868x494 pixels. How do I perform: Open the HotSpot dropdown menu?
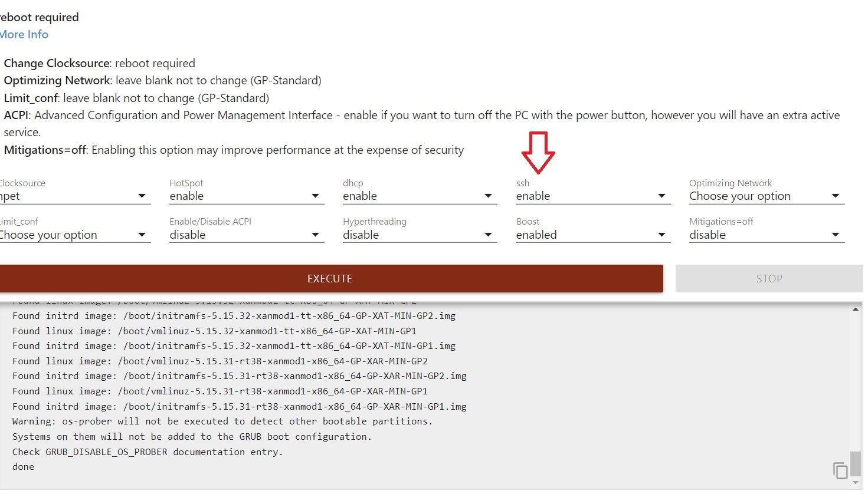(x=245, y=196)
